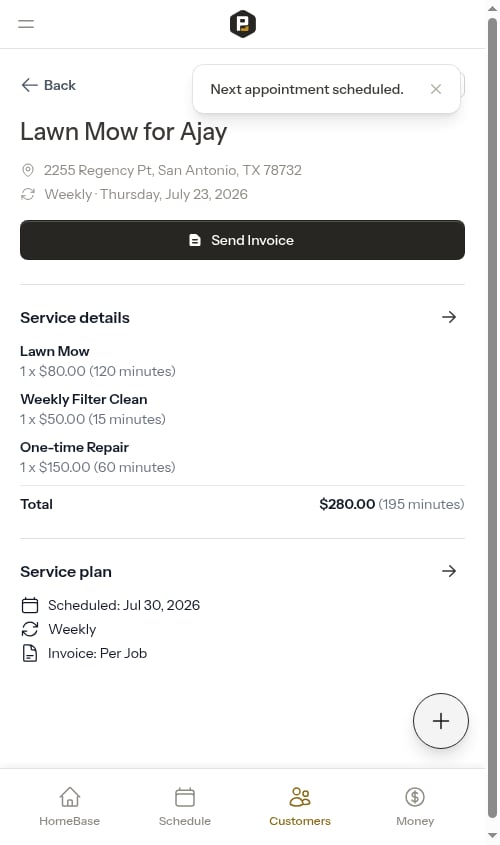The height and width of the screenshot is (845, 500).
Task: Click the invoice document icon by Per Job
Action: tap(30, 653)
